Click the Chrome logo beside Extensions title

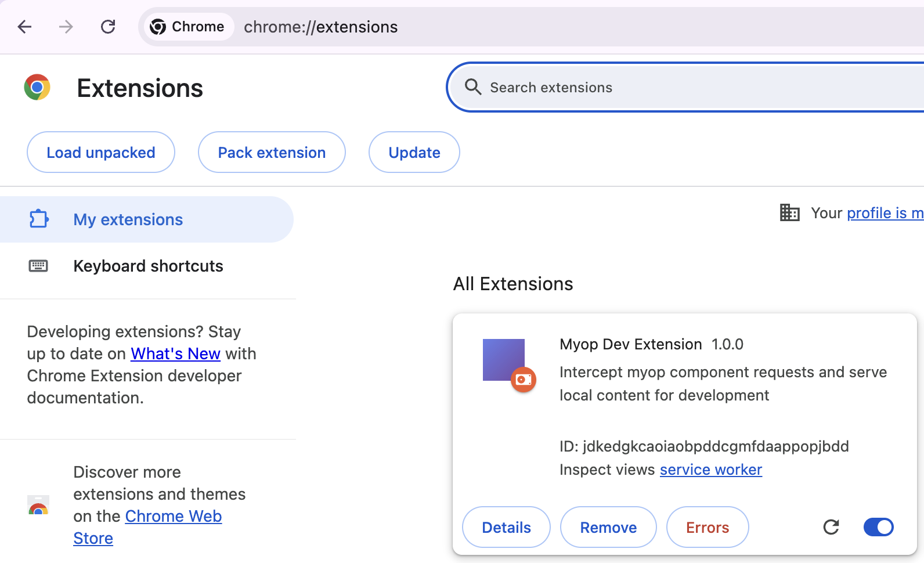(x=37, y=88)
